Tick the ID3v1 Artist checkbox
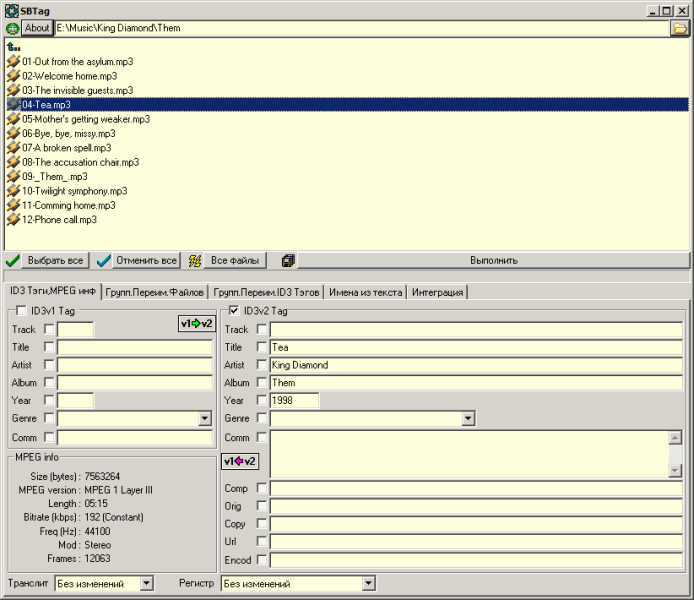 [x=49, y=365]
